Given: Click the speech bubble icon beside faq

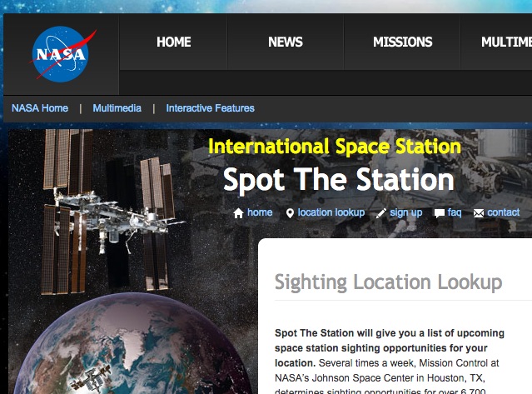Looking at the screenshot, I should pos(439,213).
